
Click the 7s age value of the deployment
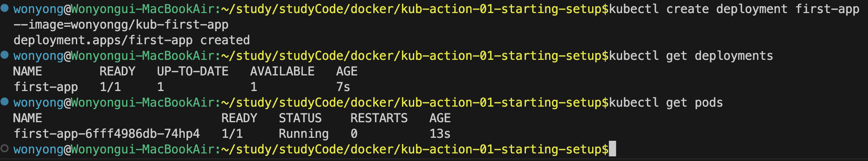[x=343, y=87]
